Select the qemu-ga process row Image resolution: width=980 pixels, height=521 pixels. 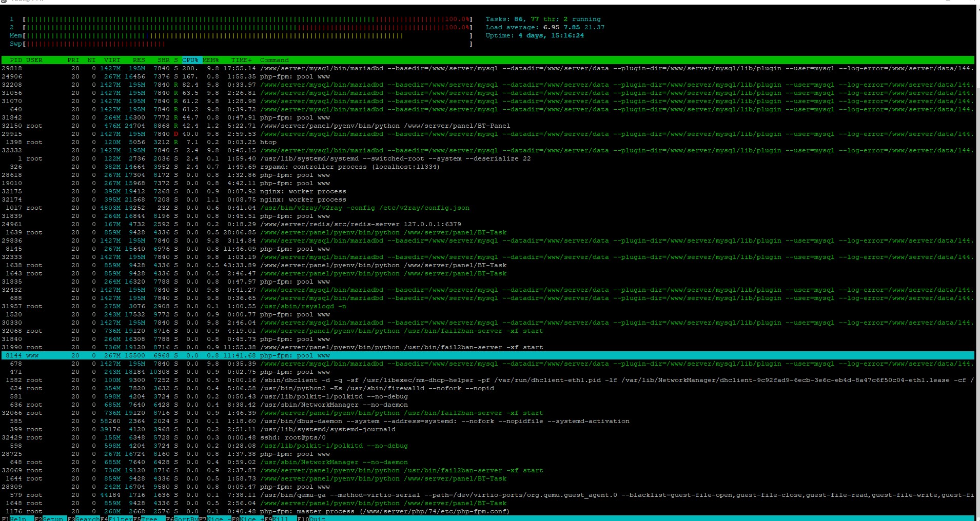(487, 495)
